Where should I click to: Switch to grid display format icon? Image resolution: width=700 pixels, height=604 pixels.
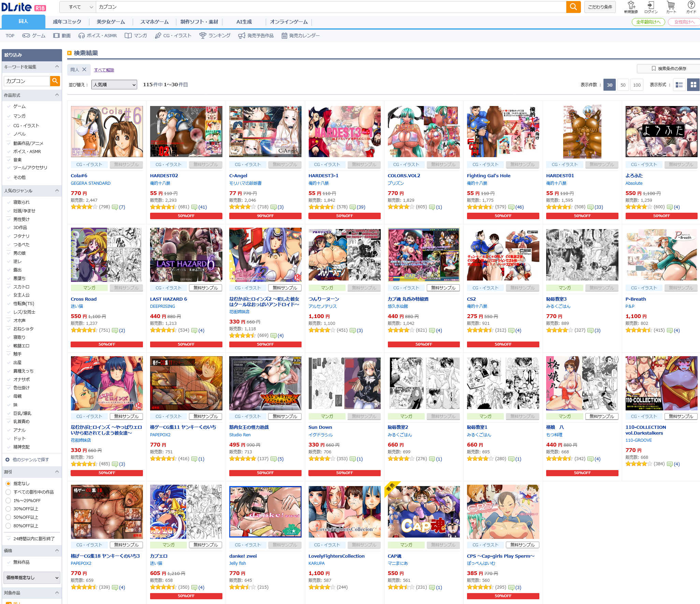[693, 85]
